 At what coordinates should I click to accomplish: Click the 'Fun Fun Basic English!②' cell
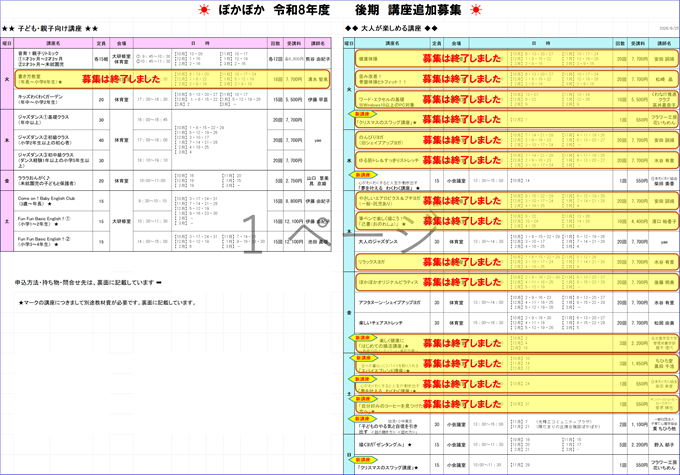click(x=53, y=242)
